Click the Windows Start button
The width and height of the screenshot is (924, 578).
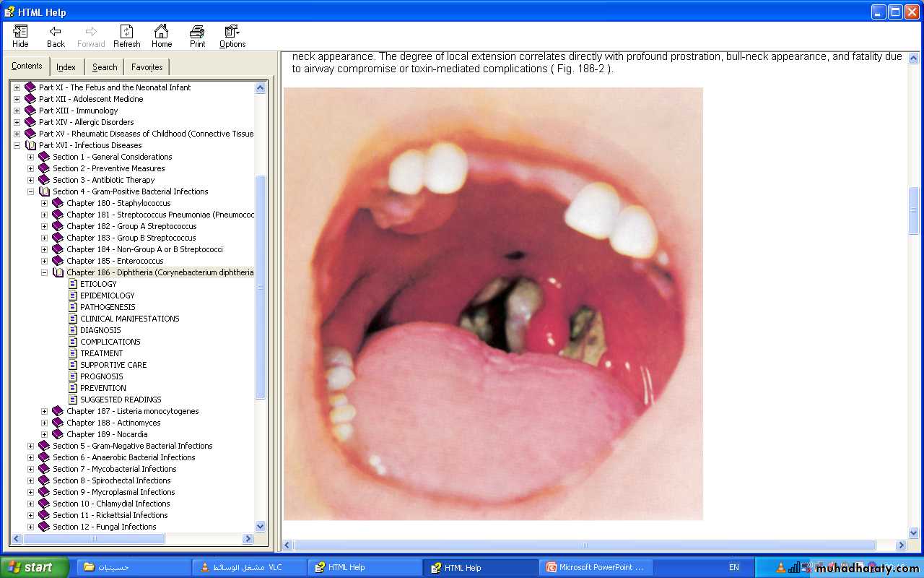[34, 567]
